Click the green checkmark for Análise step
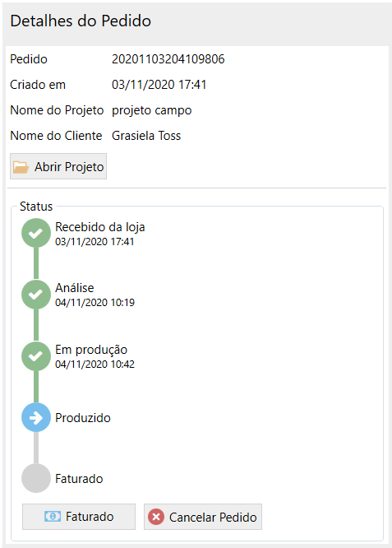Screen dimensions: 392x548 coord(36,295)
